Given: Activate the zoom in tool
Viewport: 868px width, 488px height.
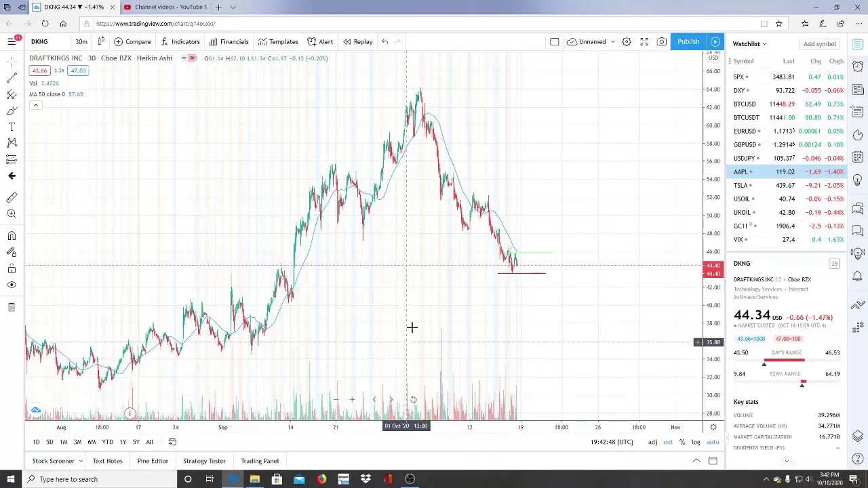Looking at the screenshot, I should coord(12,213).
